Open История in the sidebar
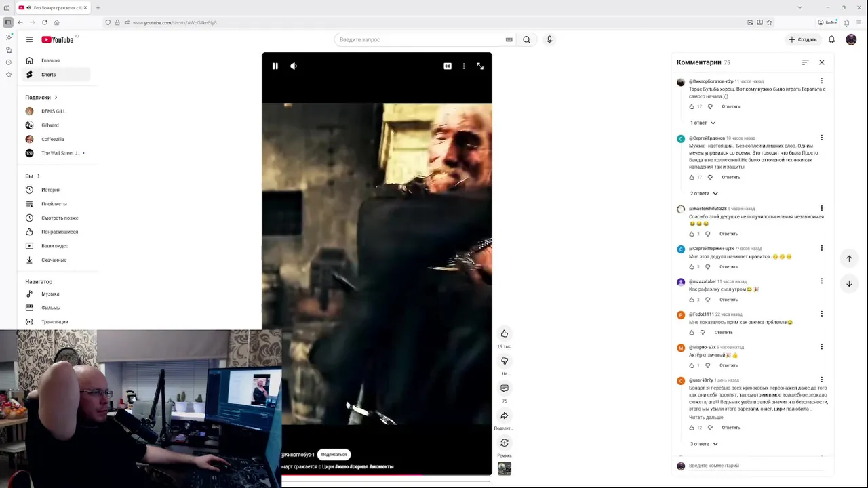868x488 pixels. click(x=54, y=190)
